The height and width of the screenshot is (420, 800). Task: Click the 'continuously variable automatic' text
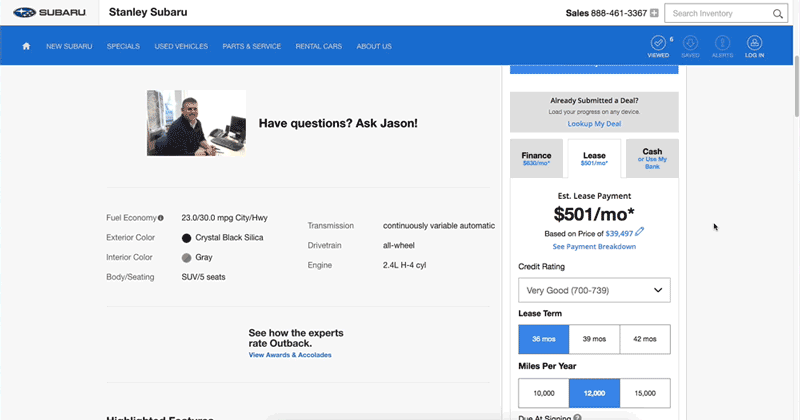pyautogui.click(x=439, y=226)
